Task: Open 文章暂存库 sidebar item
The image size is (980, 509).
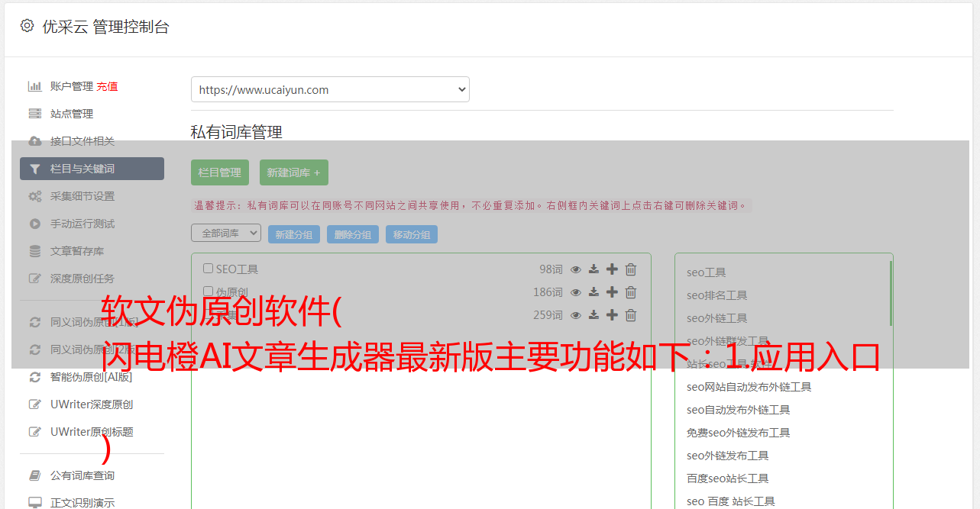Action: 77,251
